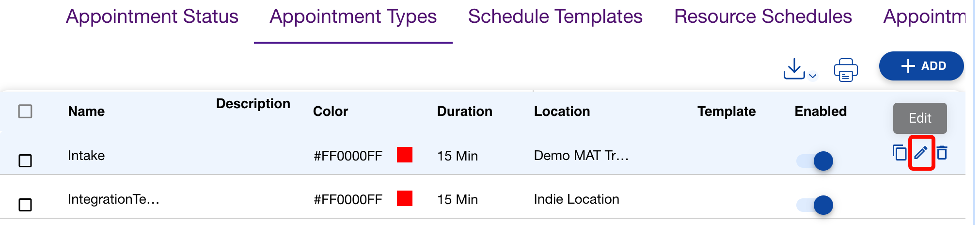Check the Intake row checkbox
Screen dimensions: 980x225
point(25,161)
